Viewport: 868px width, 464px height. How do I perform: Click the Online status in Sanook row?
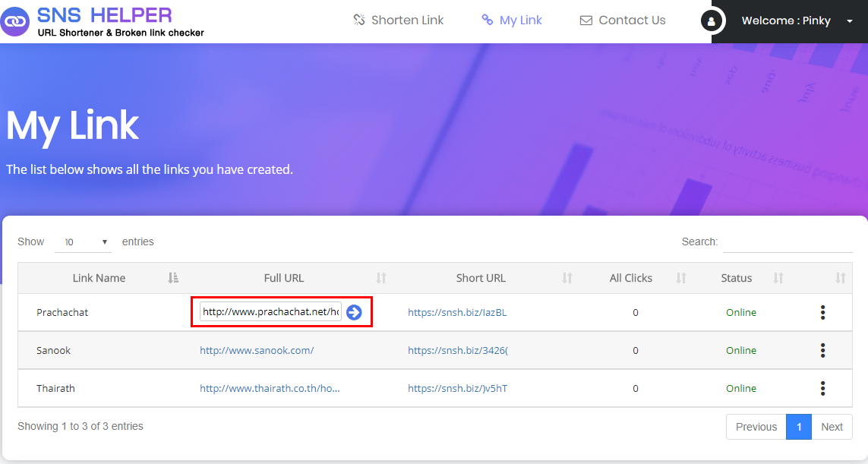[x=741, y=351]
